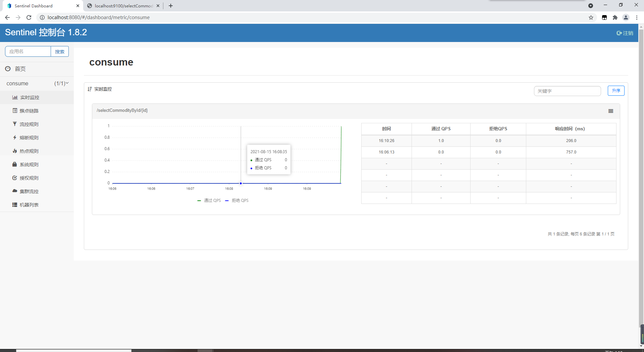The width and height of the screenshot is (644, 352).
Task: Focus the 应用名 search input
Action: tap(28, 51)
